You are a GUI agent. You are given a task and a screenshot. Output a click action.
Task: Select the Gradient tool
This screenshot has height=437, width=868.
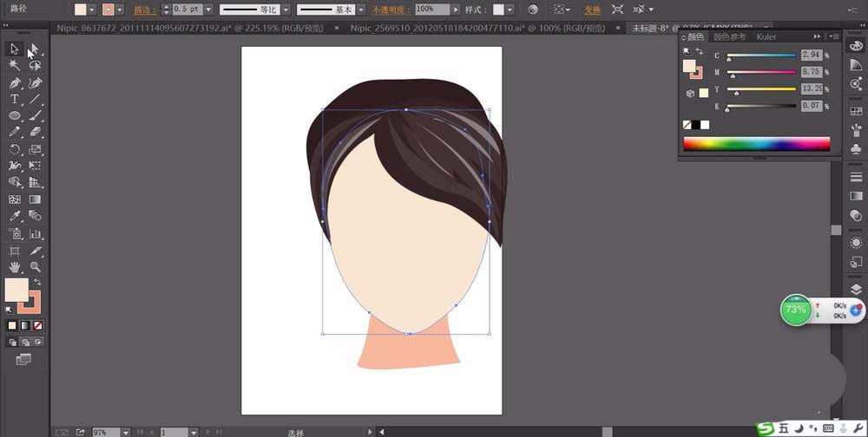point(35,199)
